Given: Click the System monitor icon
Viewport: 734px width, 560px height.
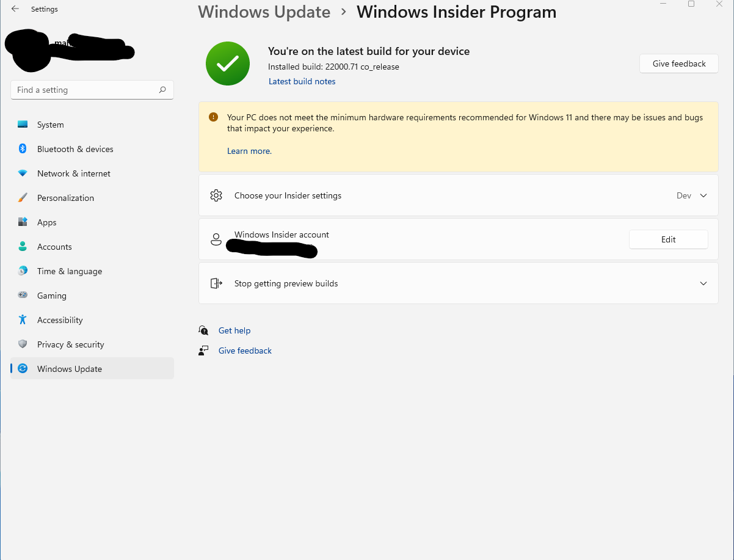Looking at the screenshot, I should [x=23, y=125].
